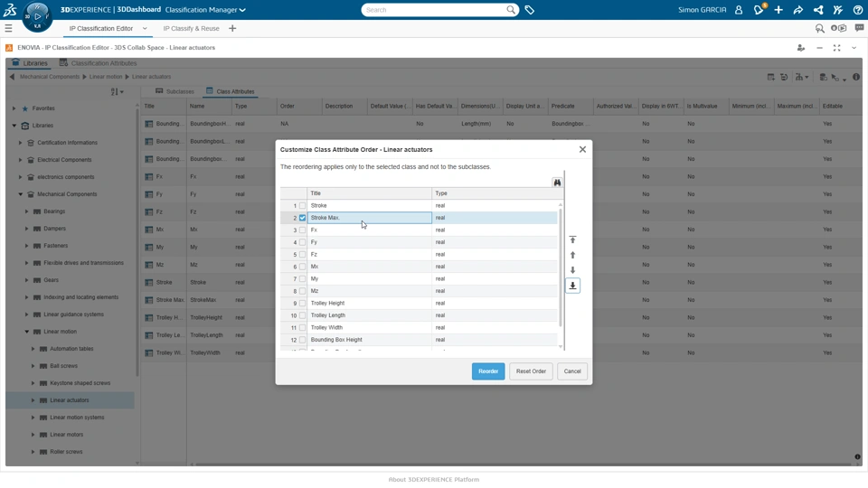Click the share arrow icon
Screen dimensions: 868x488
click(x=798, y=10)
